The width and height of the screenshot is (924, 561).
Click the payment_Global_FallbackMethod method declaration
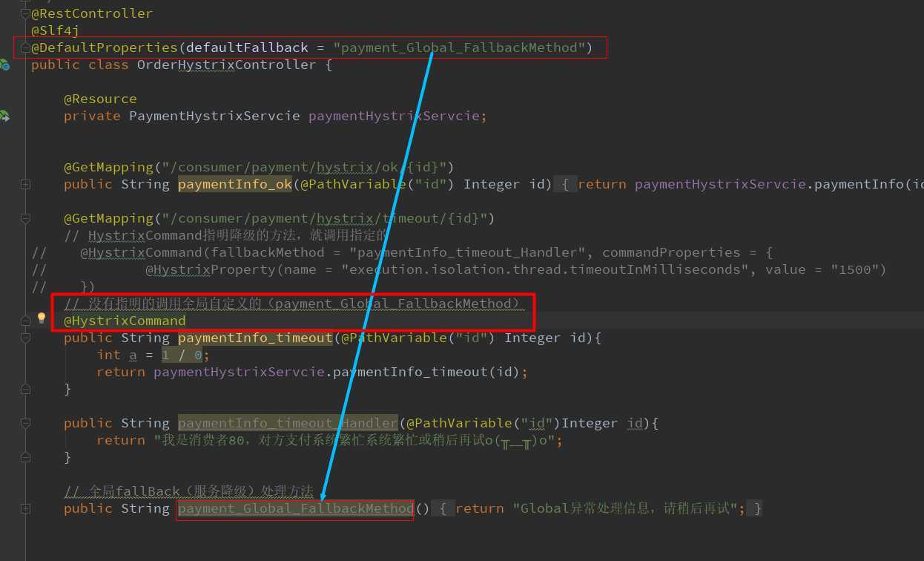click(x=295, y=508)
